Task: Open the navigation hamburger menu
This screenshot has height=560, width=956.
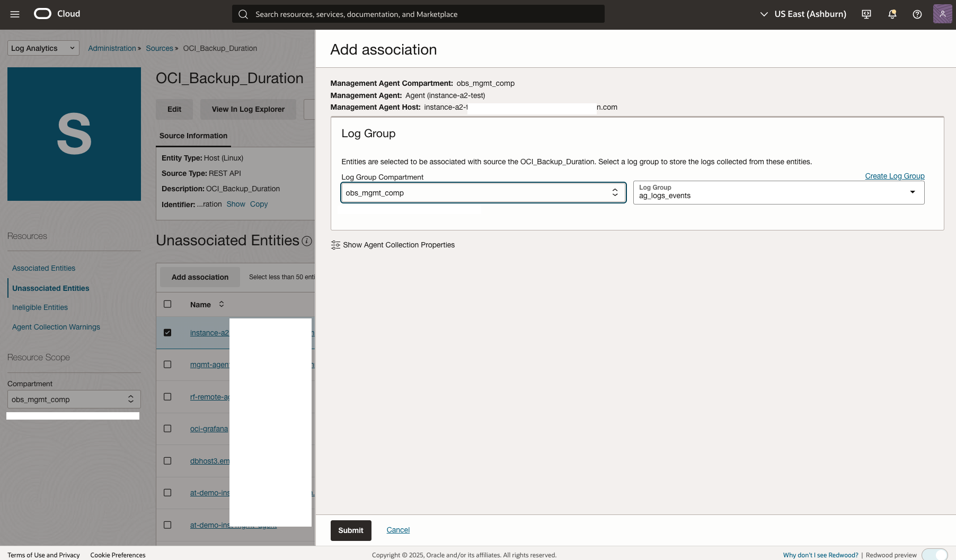Action: (x=14, y=14)
